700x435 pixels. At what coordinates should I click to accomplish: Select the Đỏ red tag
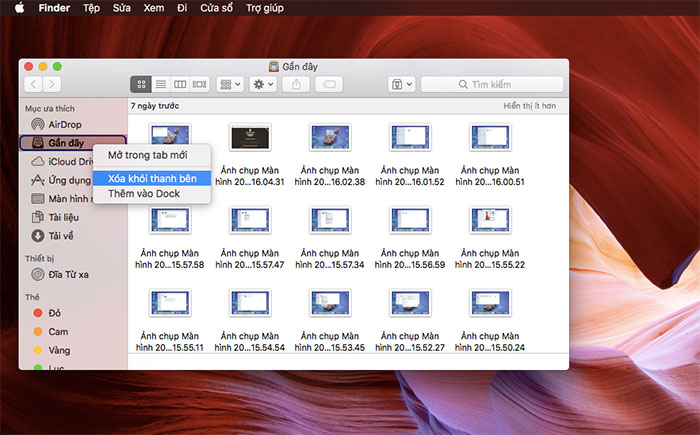54,313
